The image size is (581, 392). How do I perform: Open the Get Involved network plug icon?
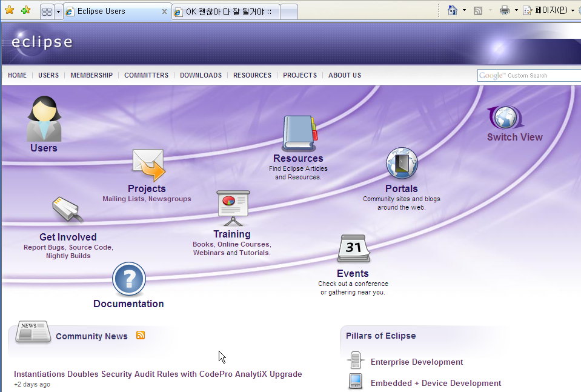point(67,210)
